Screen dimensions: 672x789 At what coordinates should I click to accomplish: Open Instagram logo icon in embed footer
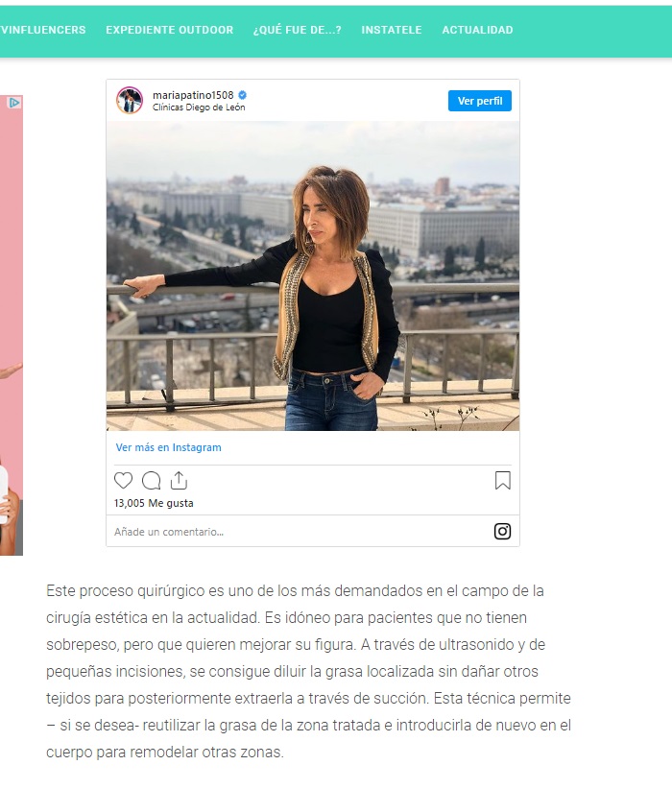502,532
